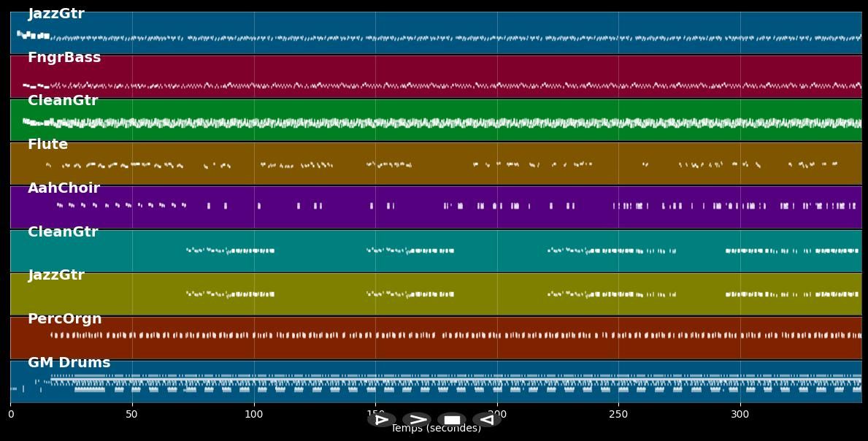Click the 0 mark on the time axis
The image size is (868, 441).
(11, 414)
